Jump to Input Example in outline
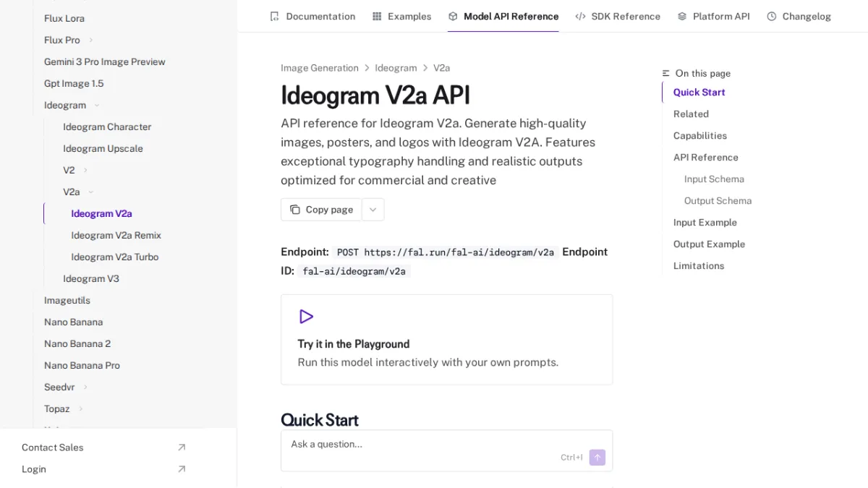 pyautogui.click(x=705, y=223)
